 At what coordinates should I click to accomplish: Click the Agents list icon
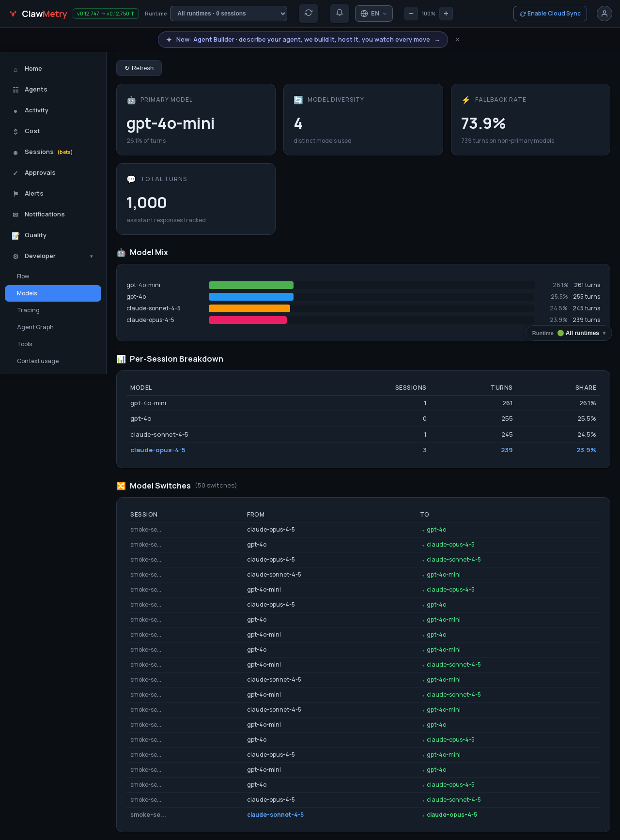(15, 90)
